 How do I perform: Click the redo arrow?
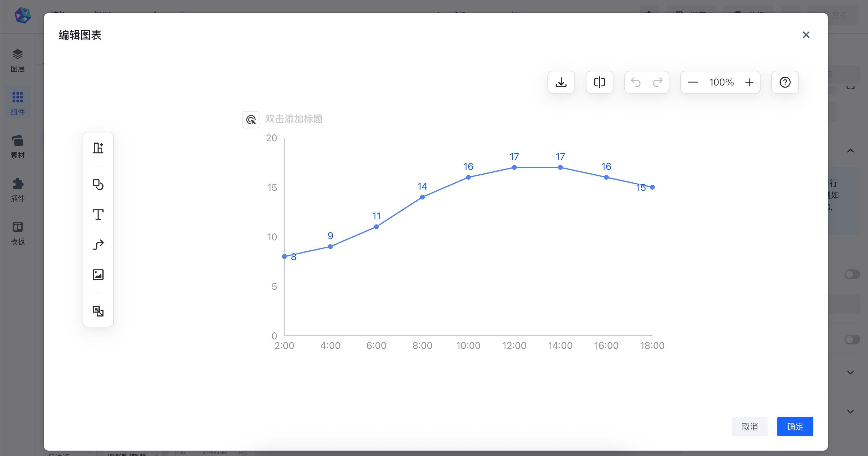point(658,82)
